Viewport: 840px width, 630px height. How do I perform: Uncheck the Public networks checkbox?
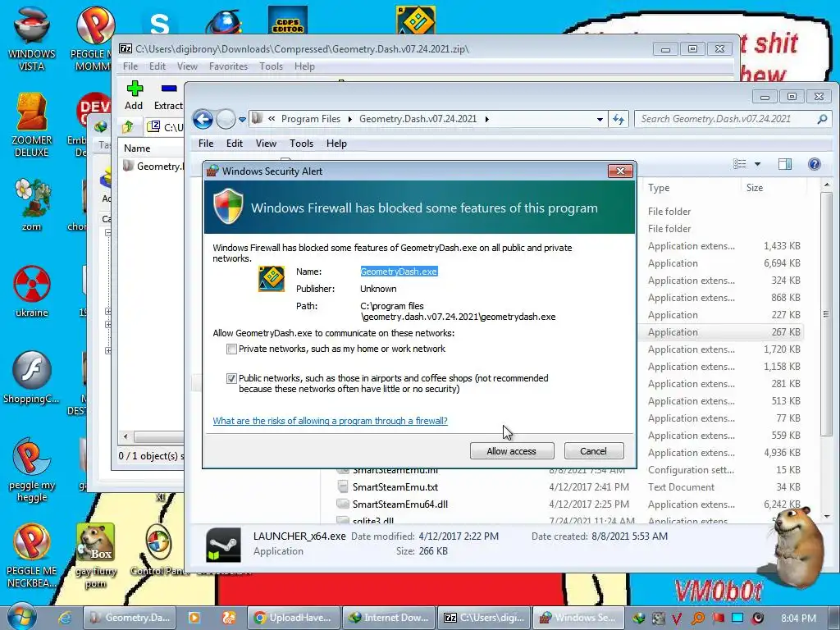231,378
